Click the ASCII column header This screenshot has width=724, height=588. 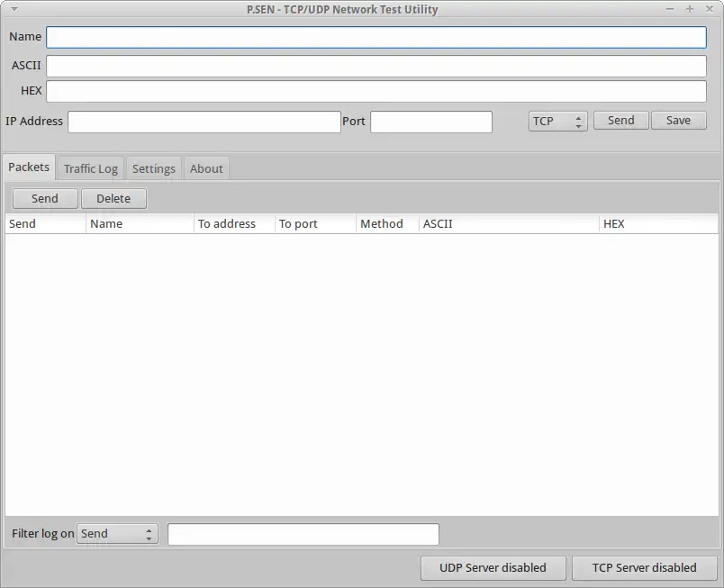pyautogui.click(x=509, y=224)
